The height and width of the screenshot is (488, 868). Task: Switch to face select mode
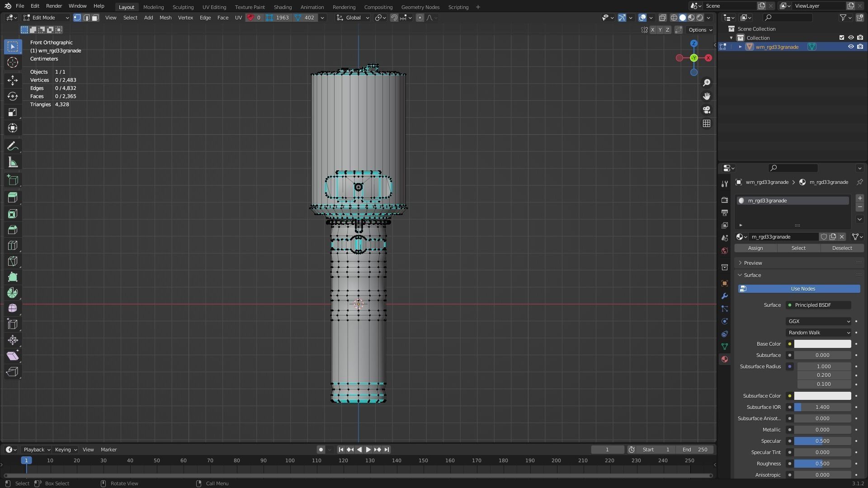pyautogui.click(x=95, y=18)
